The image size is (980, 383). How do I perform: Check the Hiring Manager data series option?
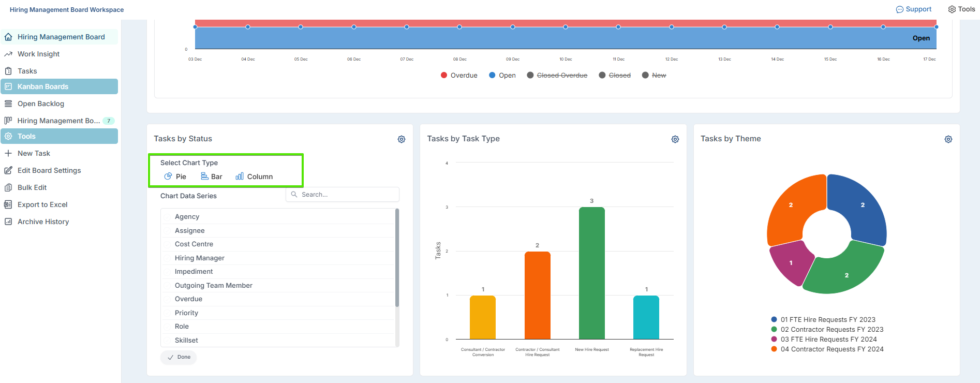click(x=168, y=258)
